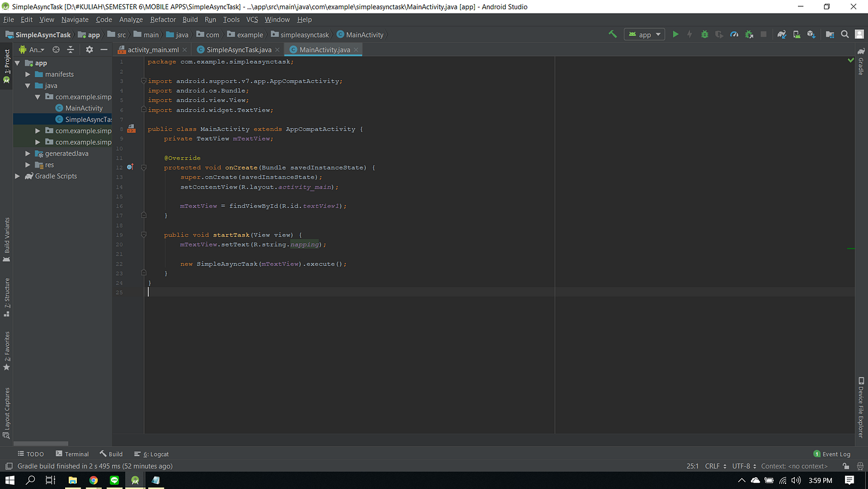Expand the Gradle Scripts node

point(17,176)
